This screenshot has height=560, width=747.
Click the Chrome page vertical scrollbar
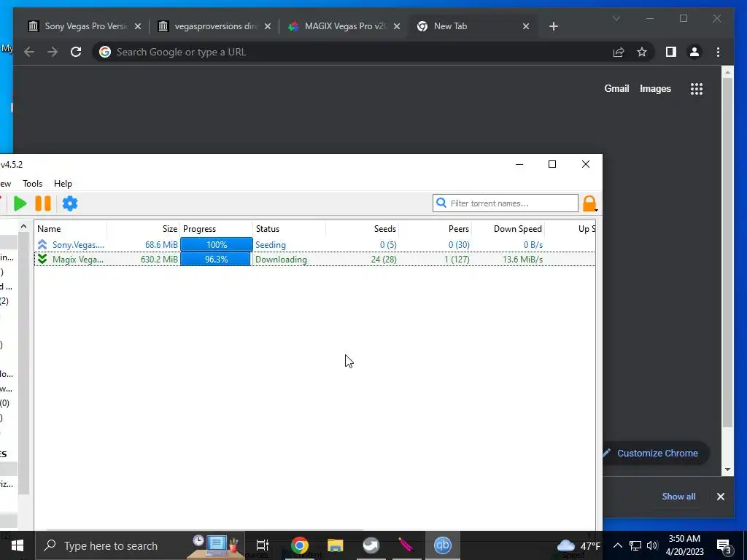tap(727, 252)
